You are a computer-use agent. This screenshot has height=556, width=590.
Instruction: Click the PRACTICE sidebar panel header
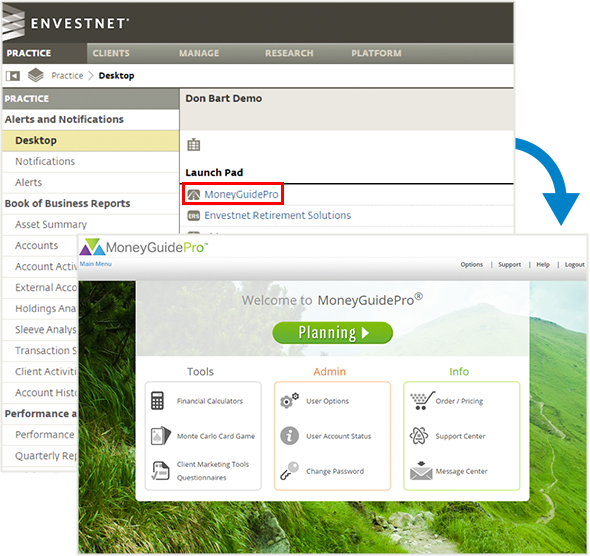point(90,99)
